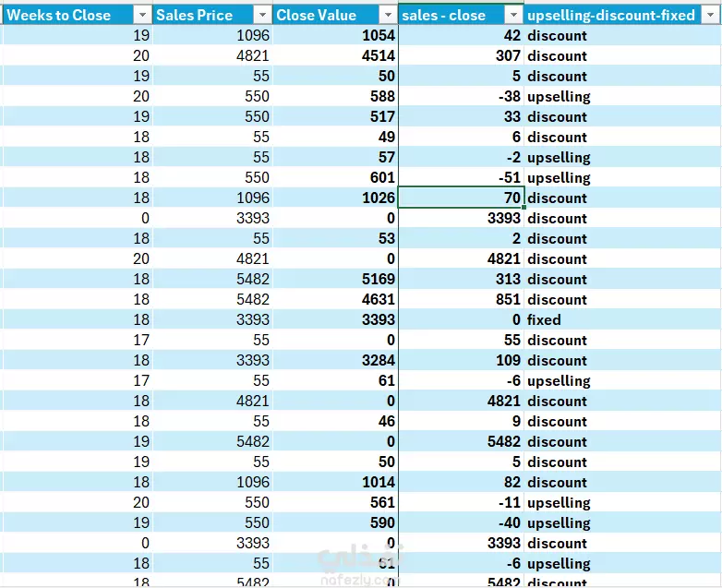Image resolution: width=722 pixels, height=588 pixels.
Task: Click the sales - close cell -38
Action: click(x=461, y=96)
